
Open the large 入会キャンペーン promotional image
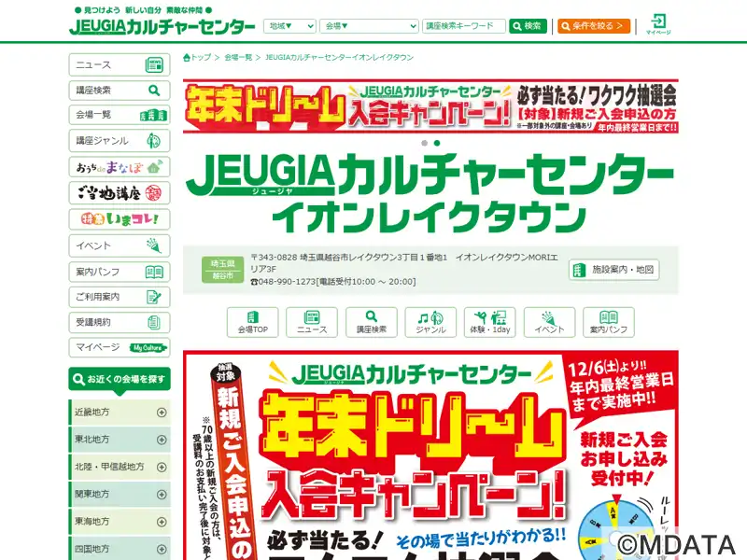(430, 455)
